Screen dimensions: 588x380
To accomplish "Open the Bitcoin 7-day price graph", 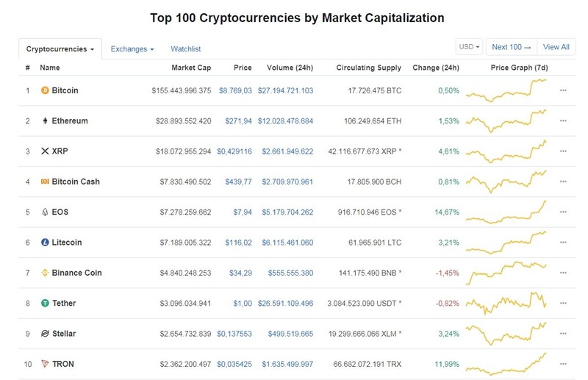I will (506, 90).
